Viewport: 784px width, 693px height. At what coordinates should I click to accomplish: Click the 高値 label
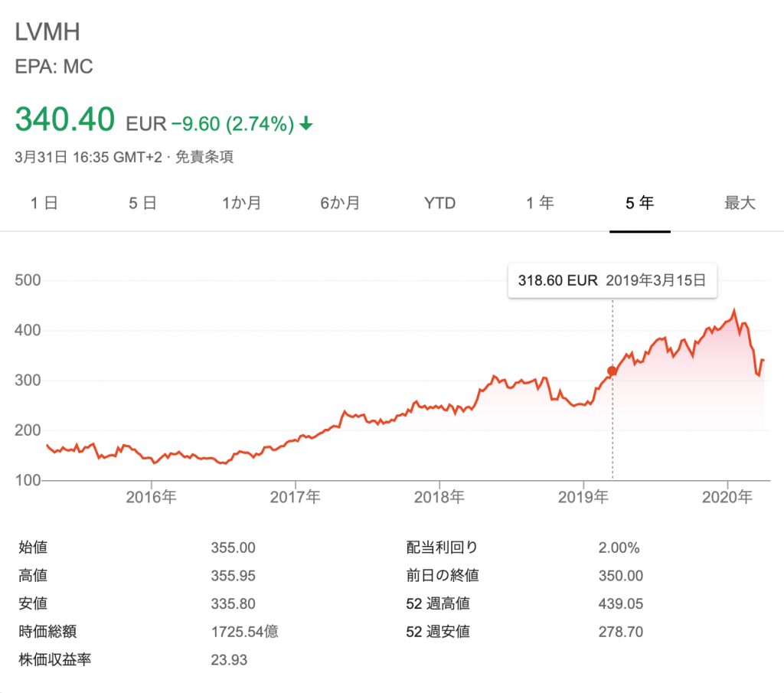[x=33, y=576]
